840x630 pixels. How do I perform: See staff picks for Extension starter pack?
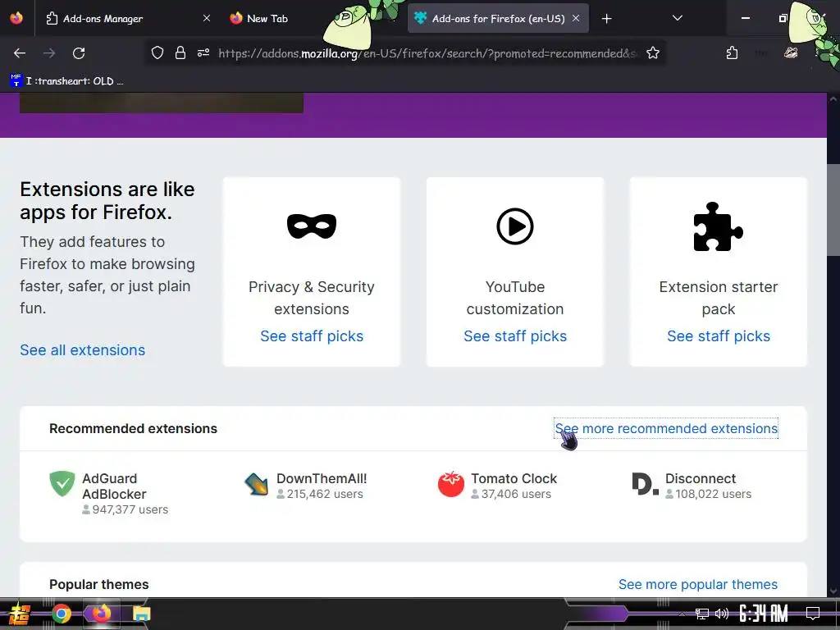pyautogui.click(x=719, y=336)
